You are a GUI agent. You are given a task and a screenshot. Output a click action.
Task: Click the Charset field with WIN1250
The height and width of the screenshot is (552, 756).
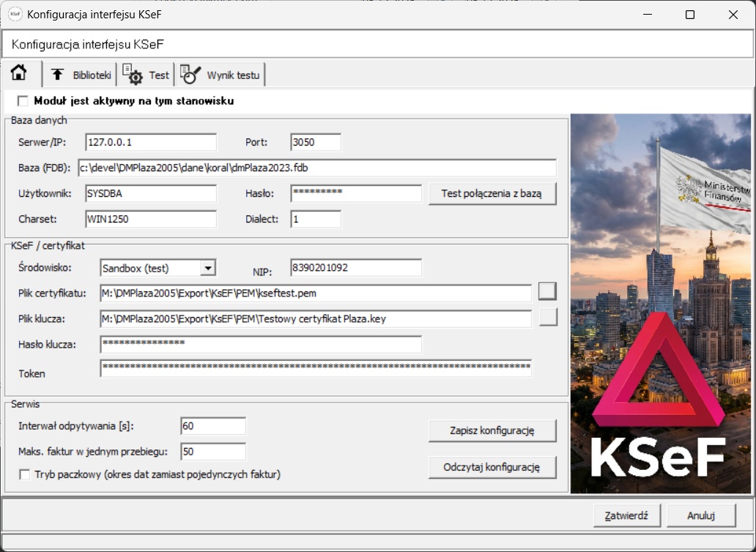pyautogui.click(x=151, y=219)
